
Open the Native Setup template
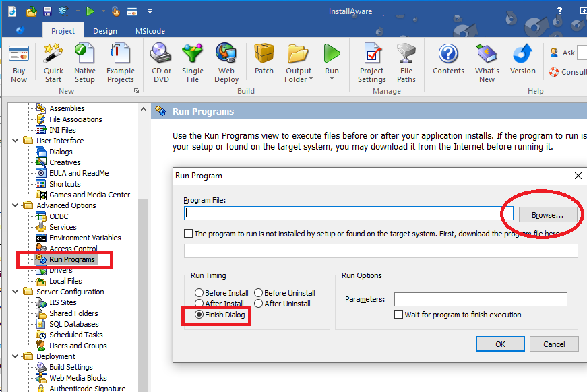[x=85, y=63]
